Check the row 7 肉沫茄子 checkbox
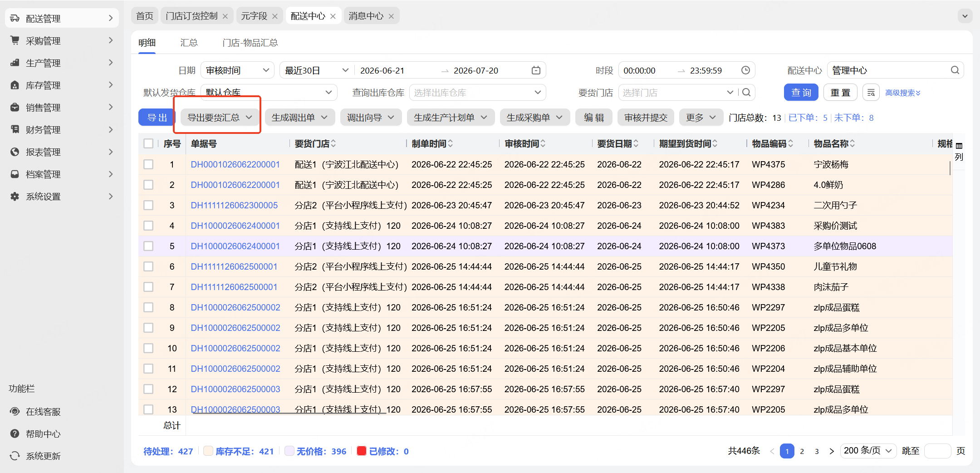This screenshot has height=473, width=980. [148, 287]
